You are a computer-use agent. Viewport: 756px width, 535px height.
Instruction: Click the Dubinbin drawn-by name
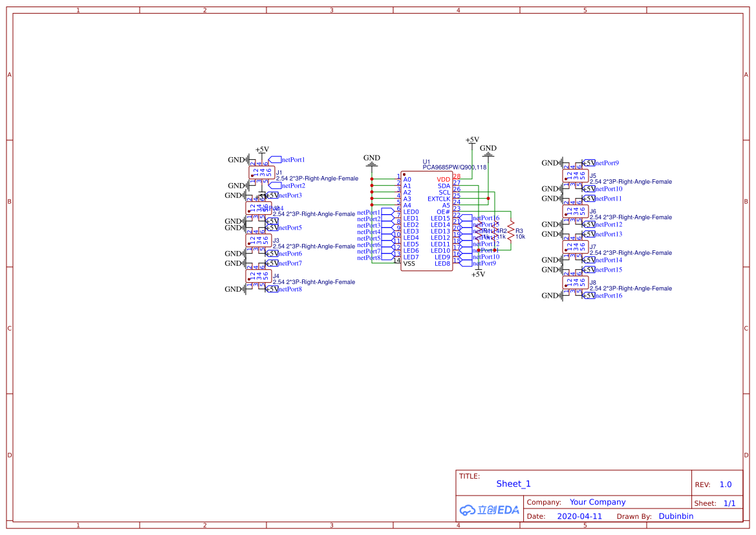click(676, 516)
